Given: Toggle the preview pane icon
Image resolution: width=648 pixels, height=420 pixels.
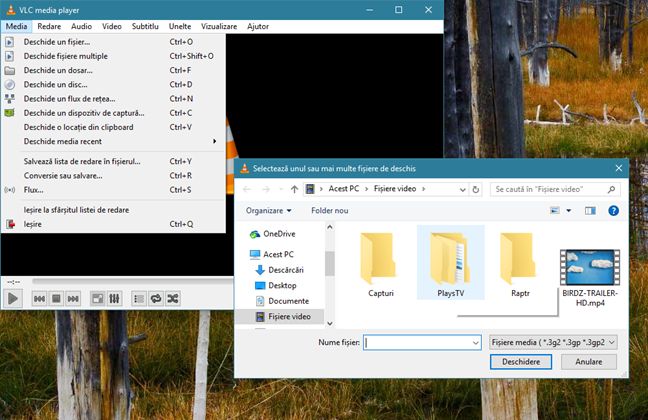Looking at the screenshot, I should coord(590,211).
